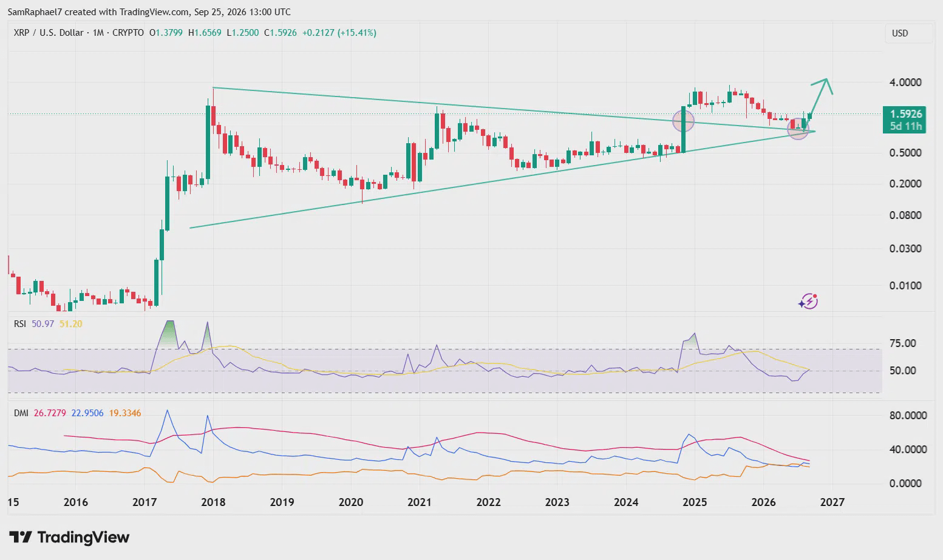Click the 5d 11h countdown label

point(906,127)
